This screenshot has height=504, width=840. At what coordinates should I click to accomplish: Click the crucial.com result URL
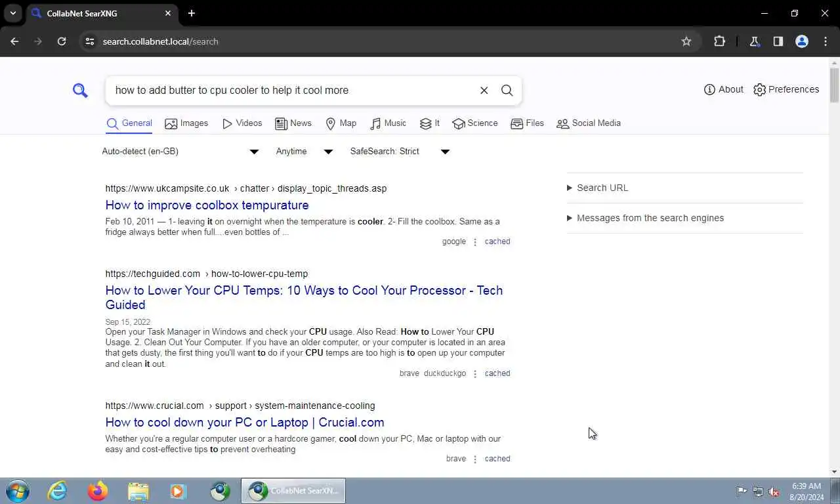tap(240, 406)
